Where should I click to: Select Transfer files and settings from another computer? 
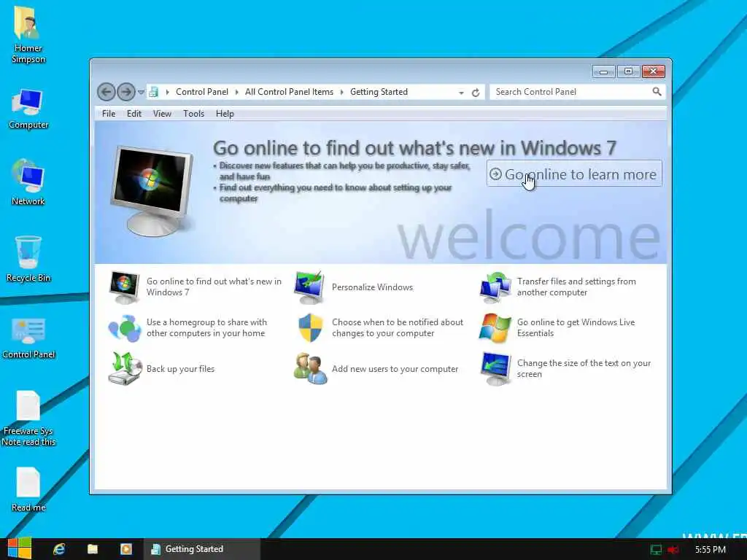pyautogui.click(x=576, y=287)
